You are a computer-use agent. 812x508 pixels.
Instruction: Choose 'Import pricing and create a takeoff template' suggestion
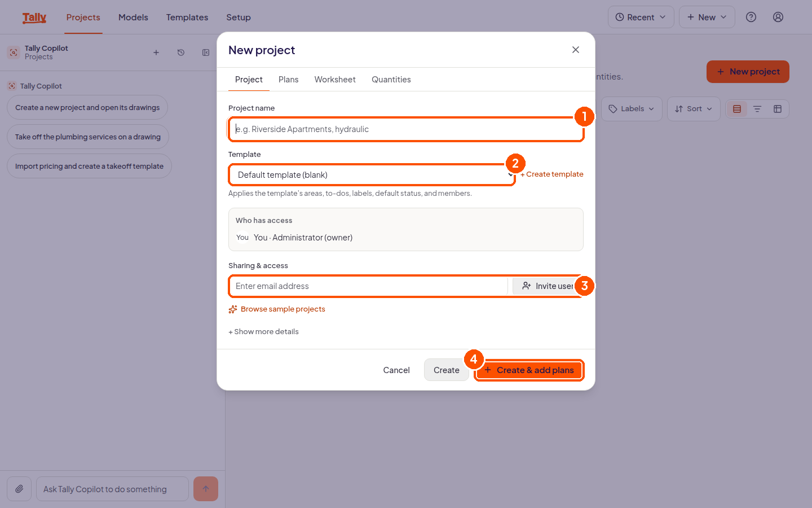tap(89, 166)
